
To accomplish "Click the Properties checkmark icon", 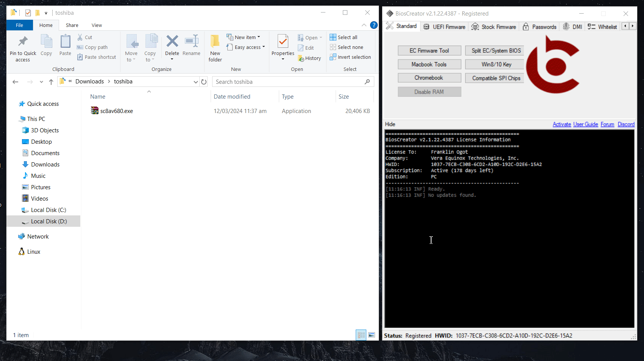I will (283, 41).
